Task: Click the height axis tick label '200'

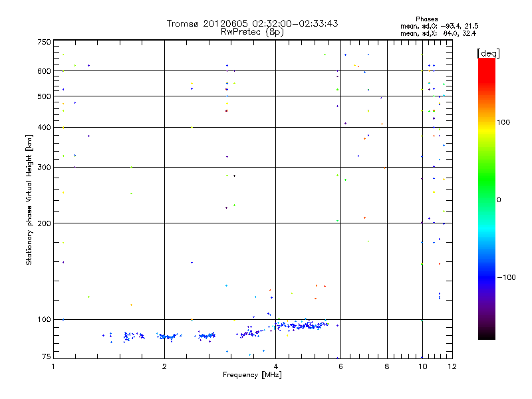Action: [44, 223]
